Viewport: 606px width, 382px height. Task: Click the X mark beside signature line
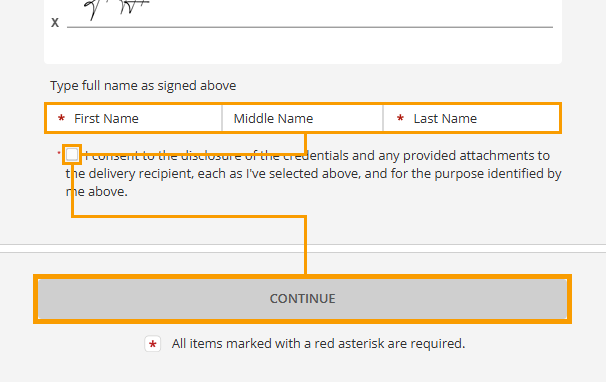pos(55,22)
